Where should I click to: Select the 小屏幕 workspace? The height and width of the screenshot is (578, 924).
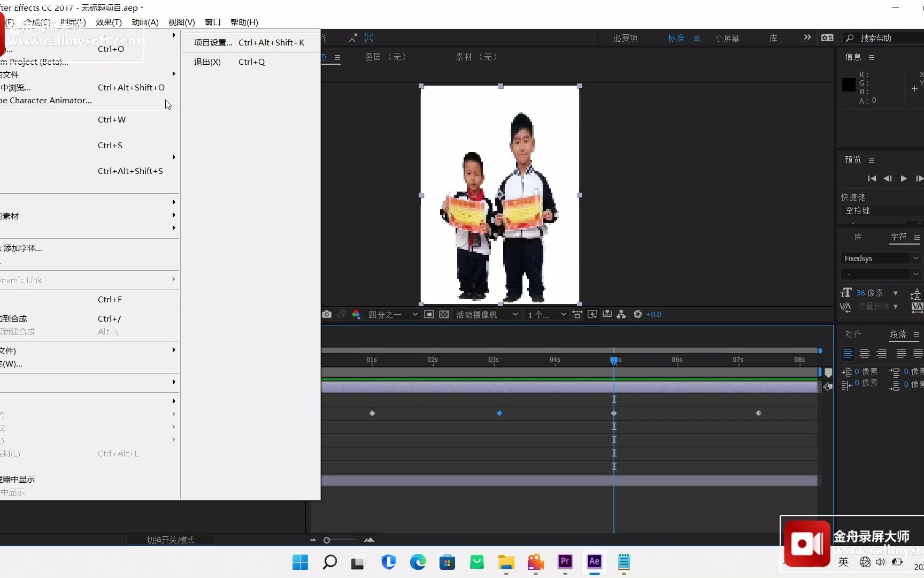point(727,38)
